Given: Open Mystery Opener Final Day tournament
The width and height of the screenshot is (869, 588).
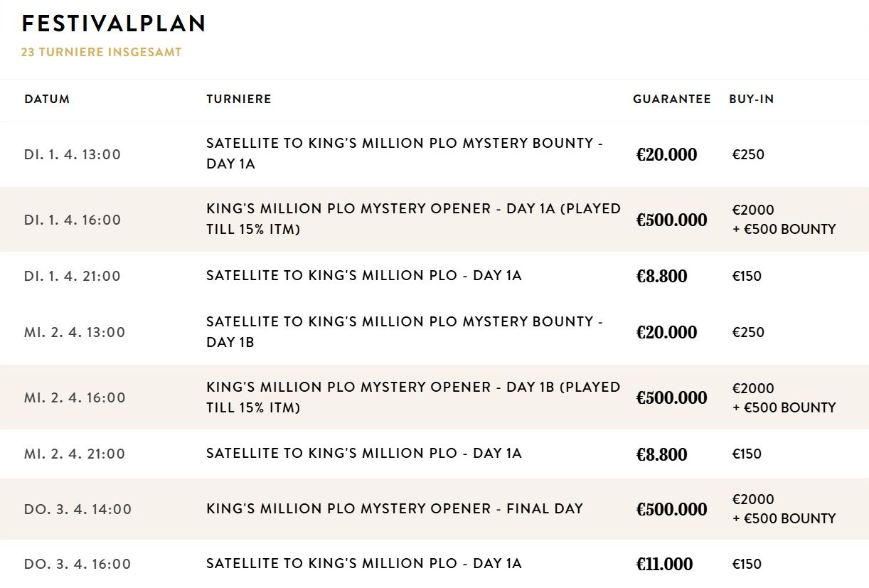Looking at the screenshot, I should click(x=395, y=509).
